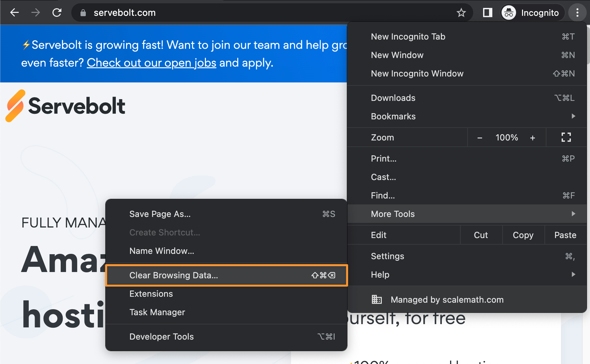
Task: Click the Zoom label in the menu
Action: (x=382, y=137)
